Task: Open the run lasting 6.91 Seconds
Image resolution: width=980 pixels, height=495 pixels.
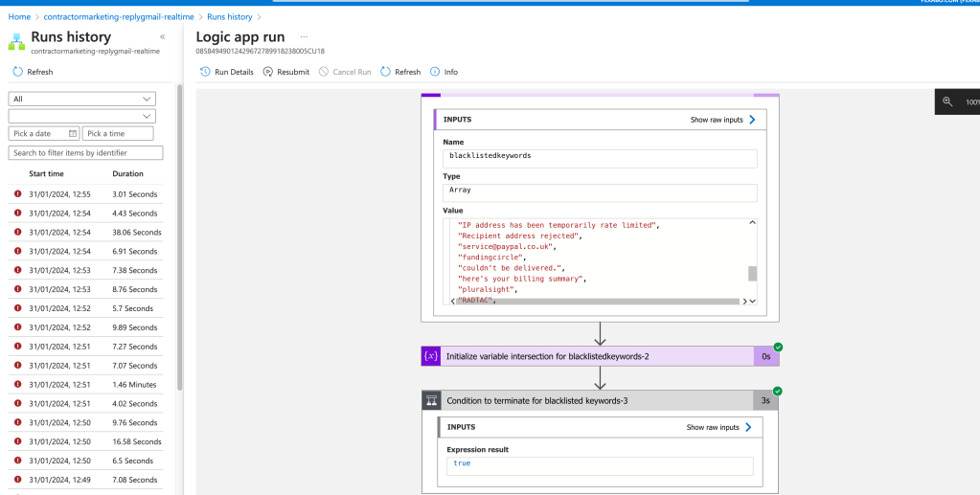Action: [x=85, y=251]
